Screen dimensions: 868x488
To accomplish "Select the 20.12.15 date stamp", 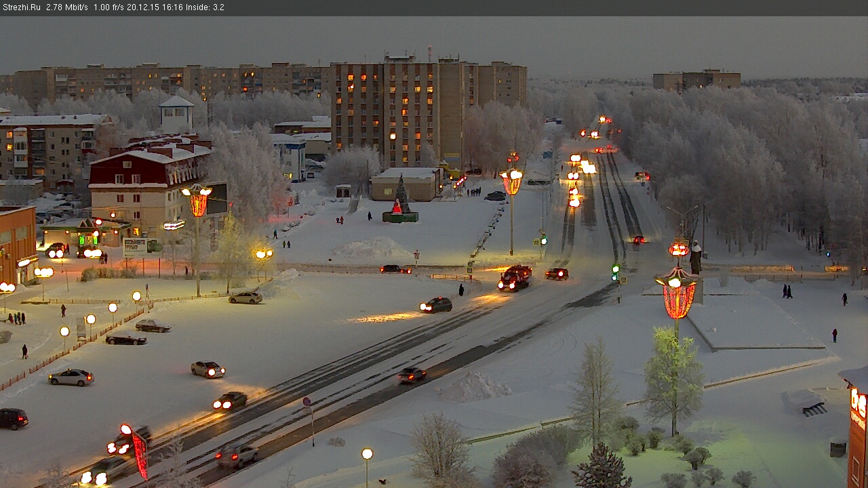I will pyautogui.click(x=143, y=7).
